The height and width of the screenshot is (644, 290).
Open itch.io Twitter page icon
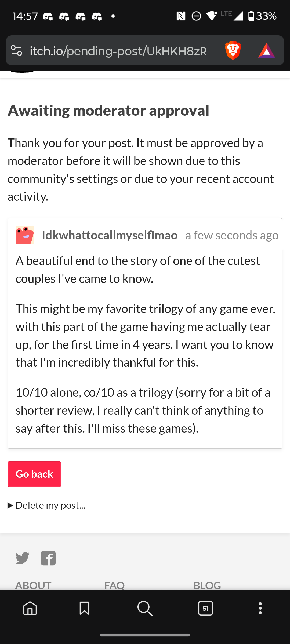pos(22,558)
